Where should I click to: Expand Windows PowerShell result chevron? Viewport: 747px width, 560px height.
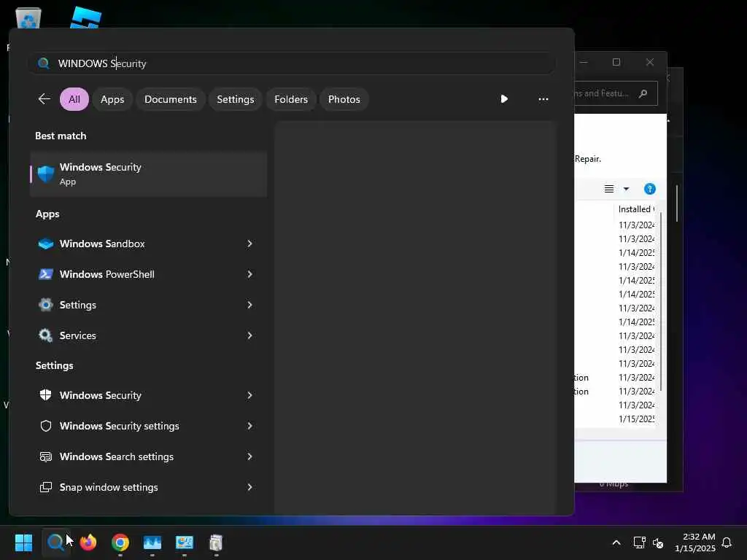(249, 274)
